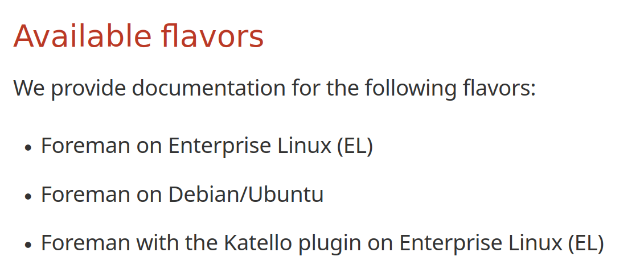Click the bullet before Foreman on Enterprise Linux
This screenshot has width=644, height=277.
coord(28,148)
